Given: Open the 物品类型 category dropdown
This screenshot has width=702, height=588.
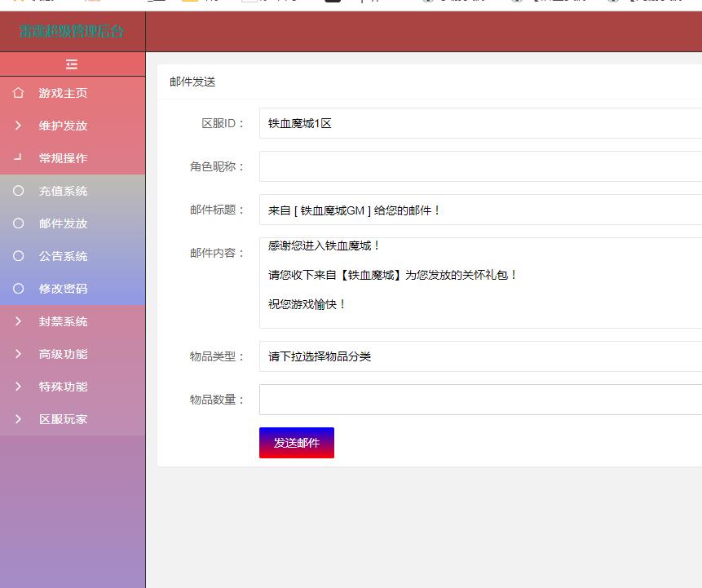Looking at the screenshot, I should (x=480, y=356).
